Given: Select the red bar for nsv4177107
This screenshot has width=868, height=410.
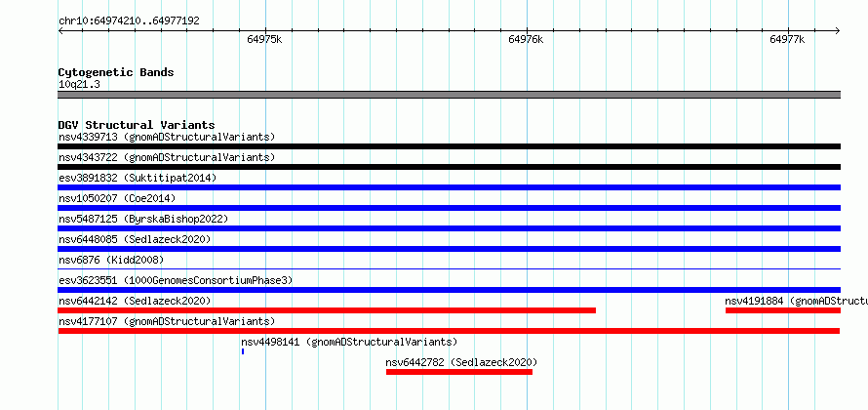Looking at the screenshot, I should point(449,331).
